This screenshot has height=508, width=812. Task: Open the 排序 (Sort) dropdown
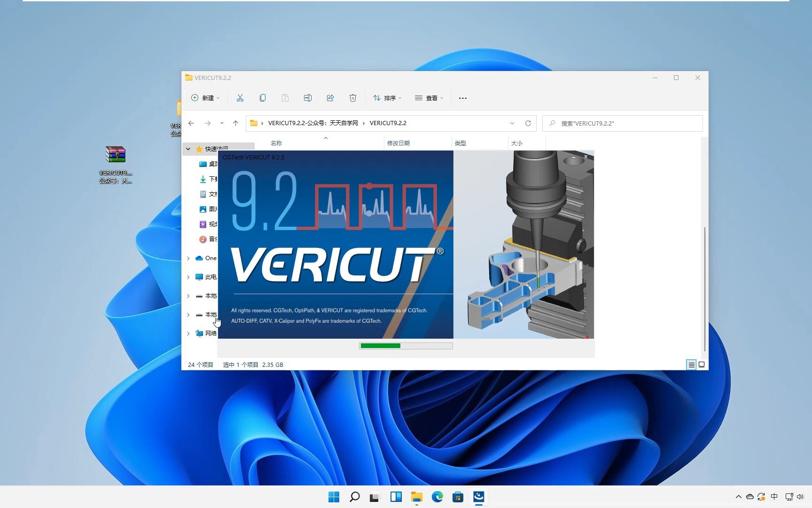pos(387,98)
